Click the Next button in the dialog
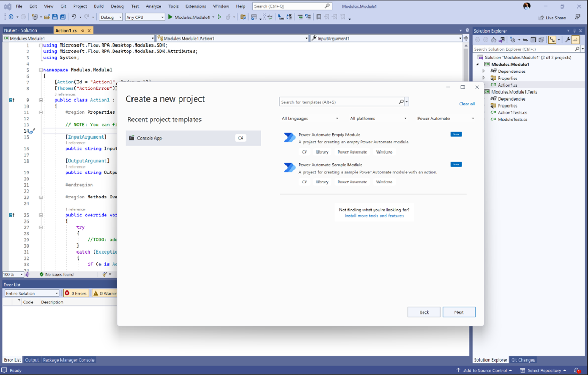 tap(459, 312)
